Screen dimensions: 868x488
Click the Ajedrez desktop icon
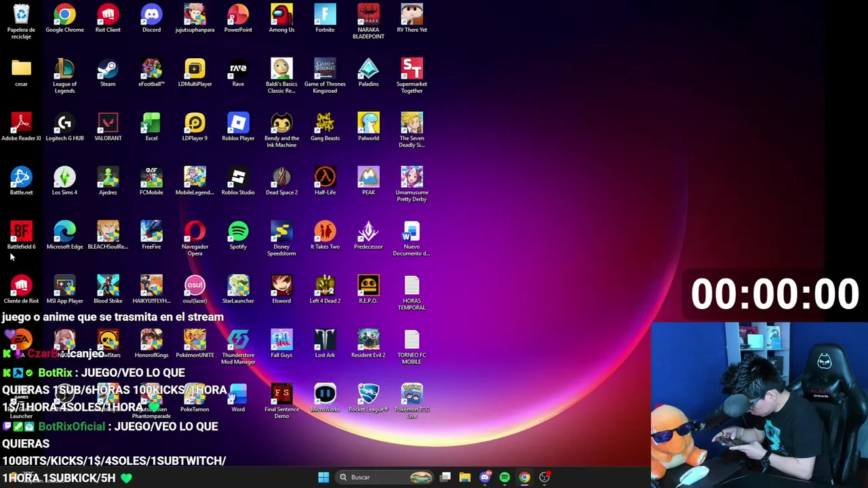108,181
